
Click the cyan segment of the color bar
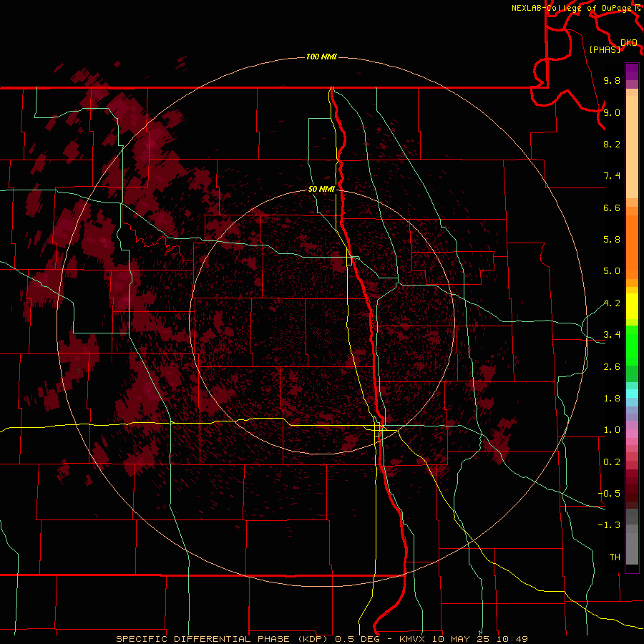coord(632,394)
